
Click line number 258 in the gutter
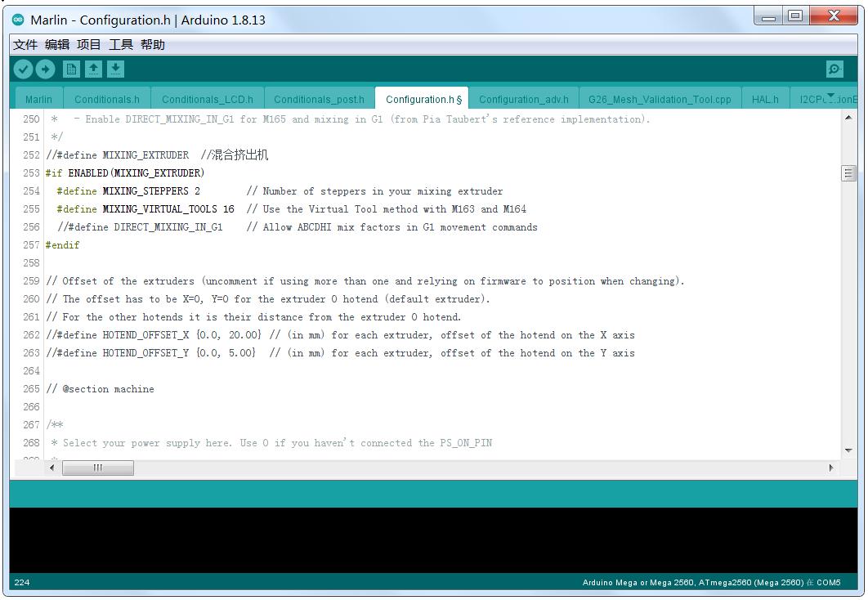pos(31,263)
